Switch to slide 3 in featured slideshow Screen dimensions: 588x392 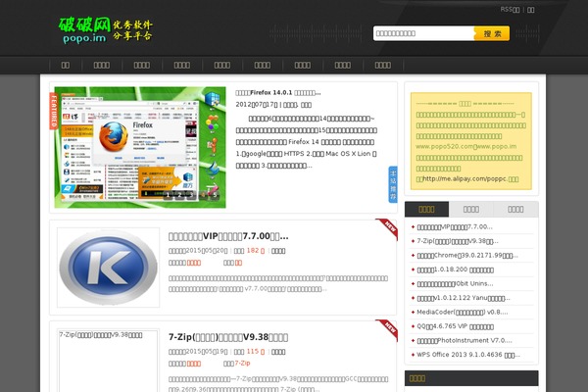191,195
